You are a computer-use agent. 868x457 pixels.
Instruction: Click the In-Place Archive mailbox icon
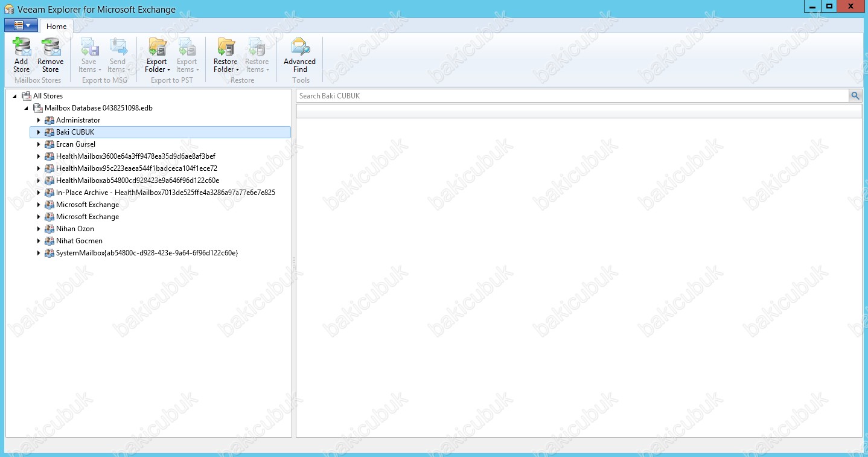coord(49,193)
